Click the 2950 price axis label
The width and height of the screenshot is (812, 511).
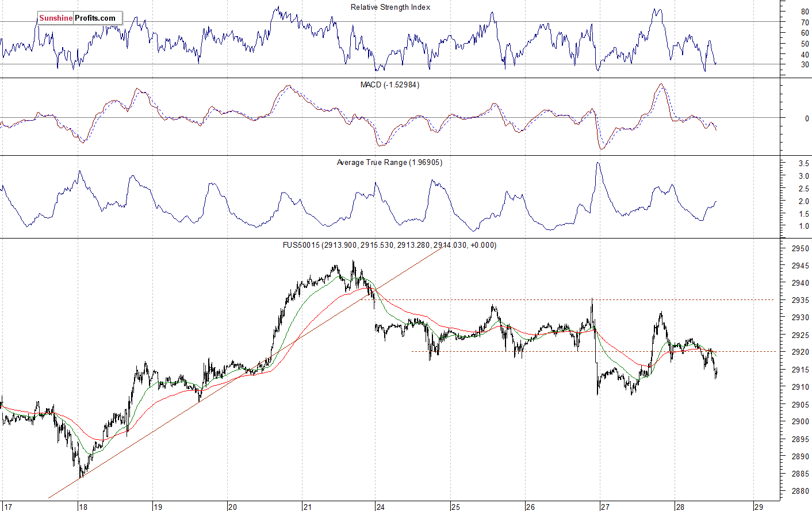[x=800, y=249]
